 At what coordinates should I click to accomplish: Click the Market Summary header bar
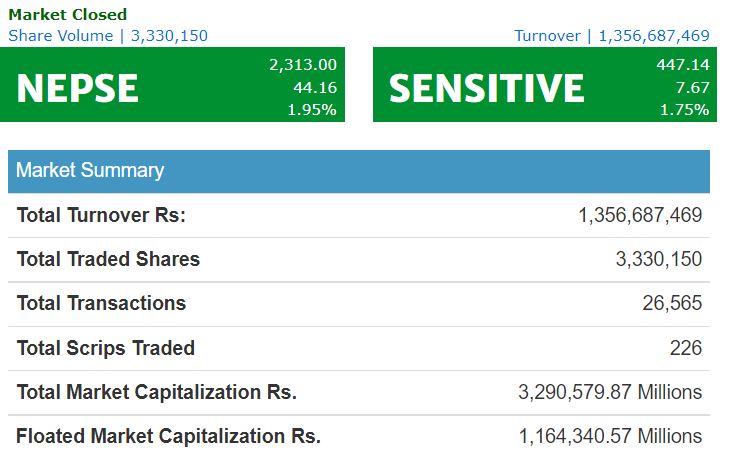(358, 170)
